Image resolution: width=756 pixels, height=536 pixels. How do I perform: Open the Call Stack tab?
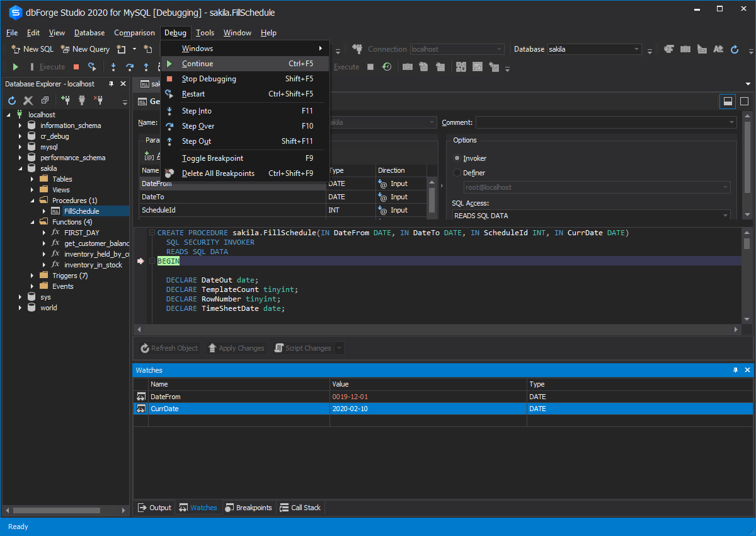tap(301, 508)
